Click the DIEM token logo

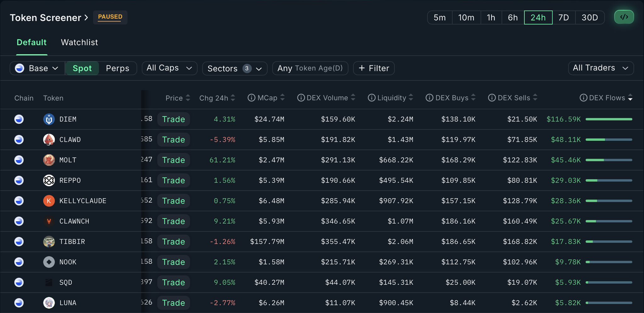click(49, 119)
